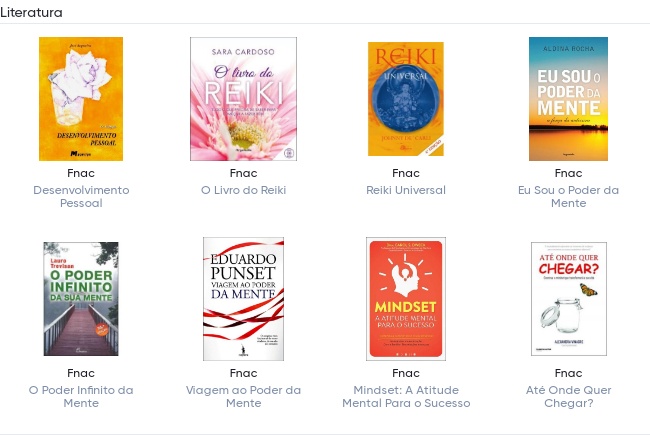The image size is (650, 435).
Task: Open the Desenvolvimento Pessoal book cover
Action: click(x=81, y=99)
